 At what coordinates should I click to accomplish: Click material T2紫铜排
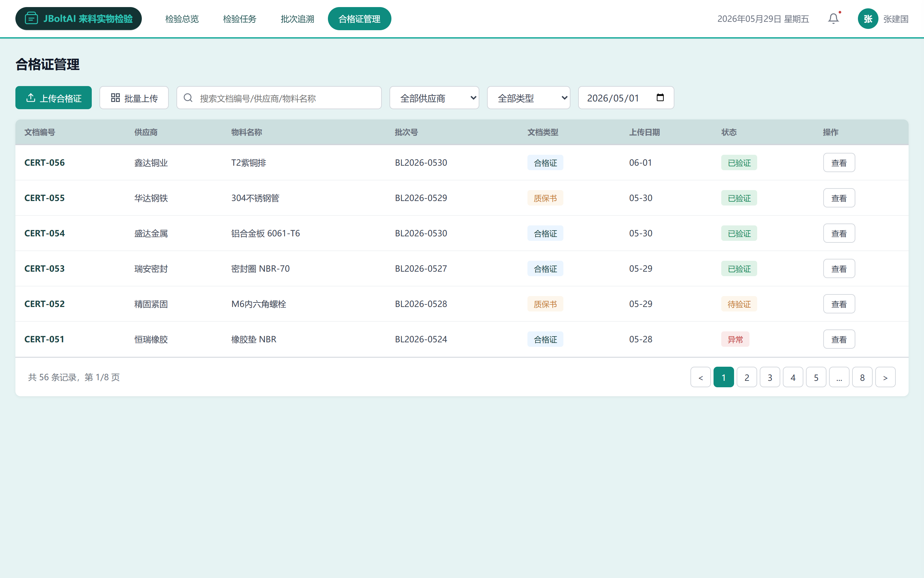(x=249, y=163)
